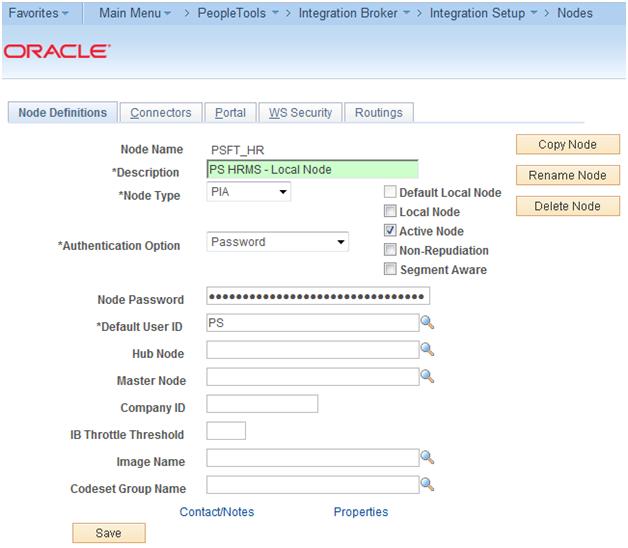
Task: Click the Hub Node input field
Action: (x=313, y=350)
